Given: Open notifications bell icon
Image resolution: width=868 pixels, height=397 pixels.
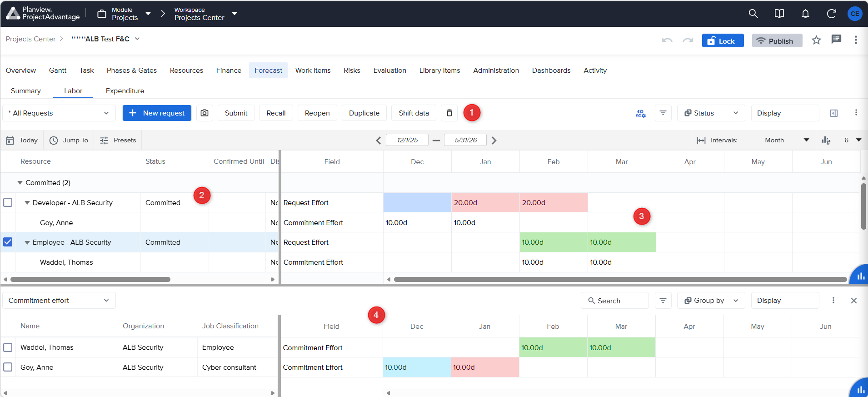Looking at the screenshot, I should (805, 14).
